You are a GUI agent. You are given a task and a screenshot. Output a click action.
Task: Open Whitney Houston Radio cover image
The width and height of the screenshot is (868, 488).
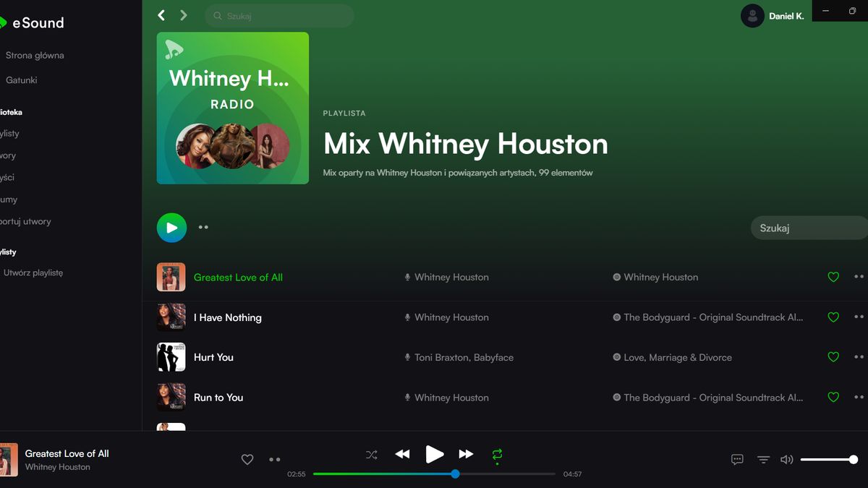pyautogui.click(x=233, y=108)
